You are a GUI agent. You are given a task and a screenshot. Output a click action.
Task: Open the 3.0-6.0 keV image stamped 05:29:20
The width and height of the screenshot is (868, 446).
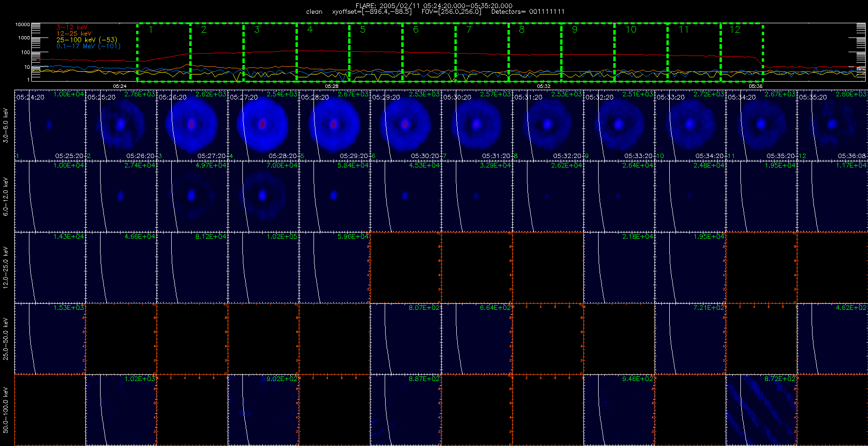point(406,125)
